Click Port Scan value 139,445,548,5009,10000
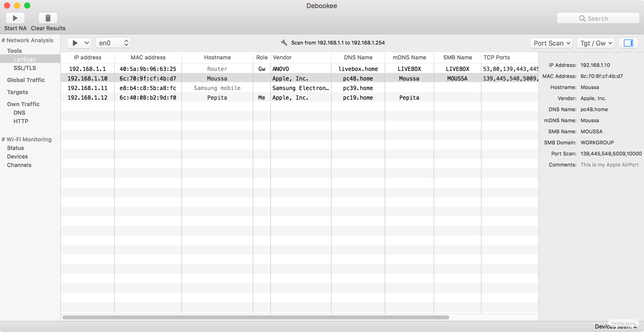Viewport: 644px width, 332px height. pyautogui.click(x=611, y=154)
